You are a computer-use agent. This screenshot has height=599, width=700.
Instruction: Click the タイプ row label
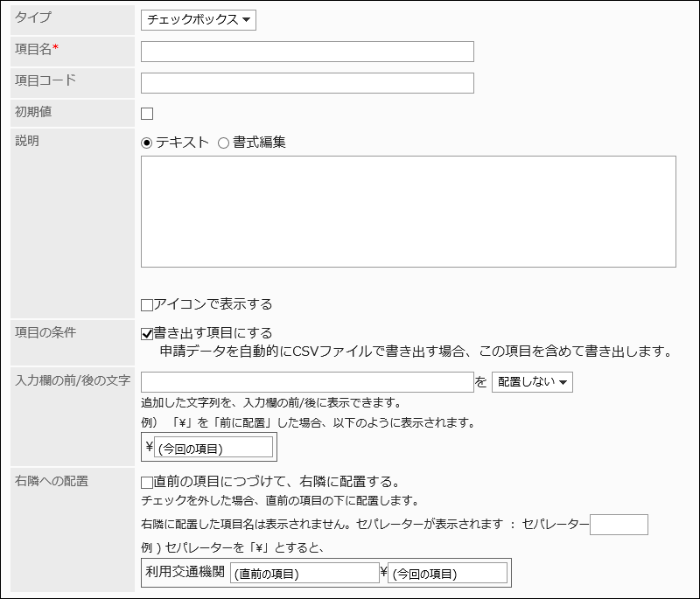coord(33,17)
